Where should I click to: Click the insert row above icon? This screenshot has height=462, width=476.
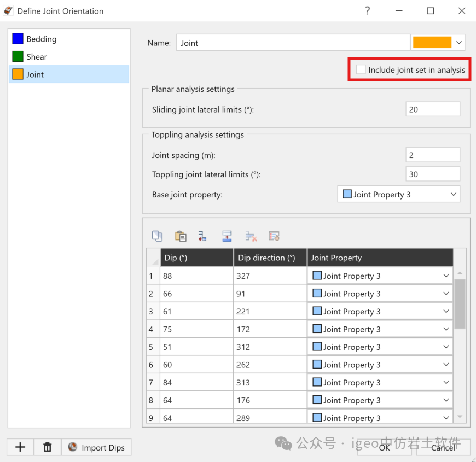coord(227,236)
